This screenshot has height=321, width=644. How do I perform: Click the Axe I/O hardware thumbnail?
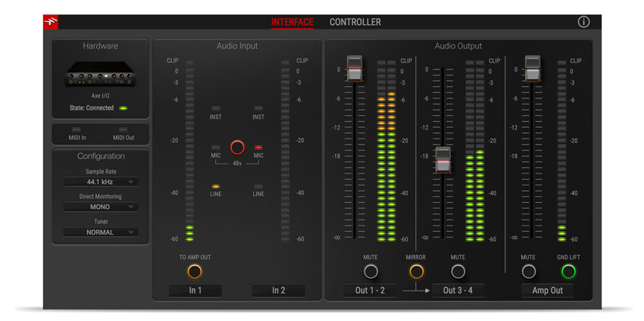(x=101, y=74)
